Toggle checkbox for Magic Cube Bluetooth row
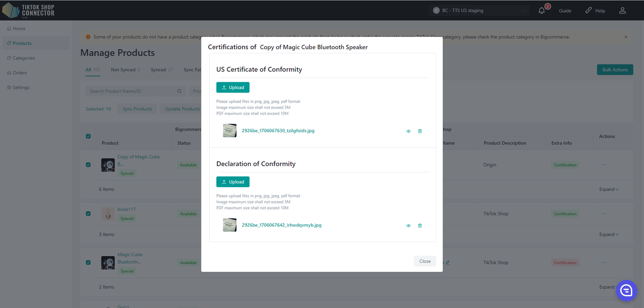644x308 pixels. tap(88, 262)
